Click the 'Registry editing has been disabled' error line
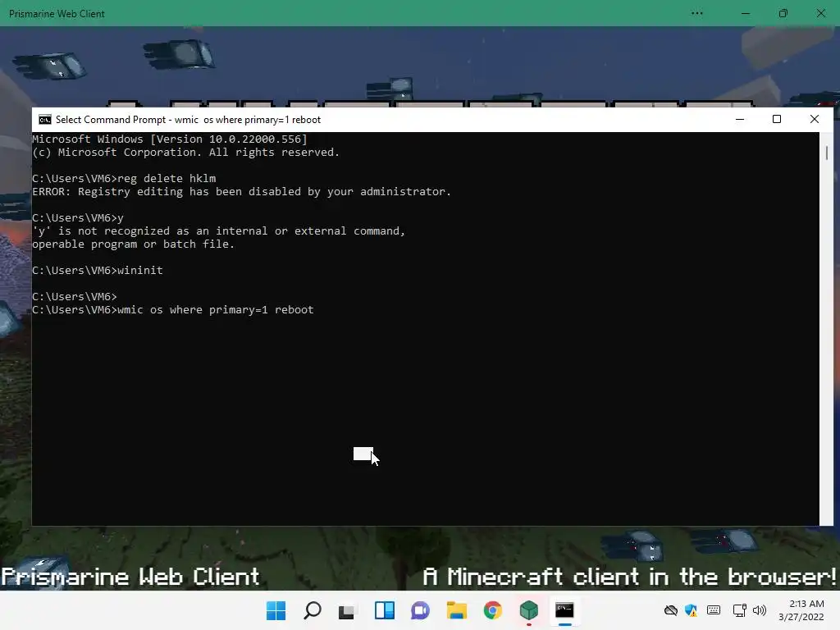 coord(242,191)
